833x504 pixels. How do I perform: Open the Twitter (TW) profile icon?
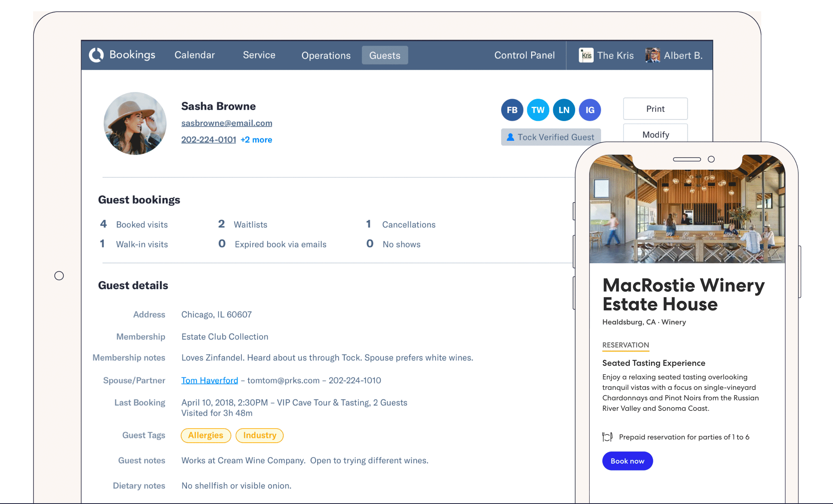pos(538,110)
